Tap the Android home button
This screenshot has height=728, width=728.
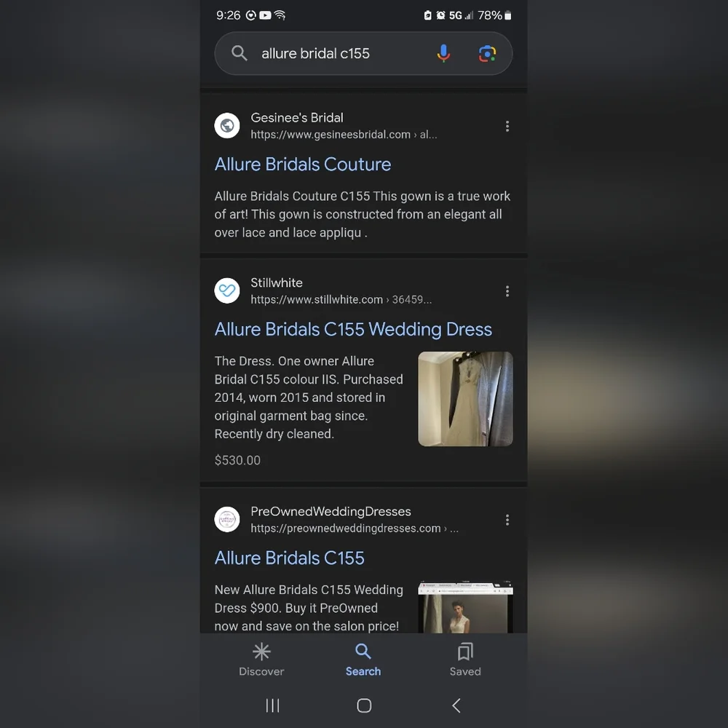[364, 705]
